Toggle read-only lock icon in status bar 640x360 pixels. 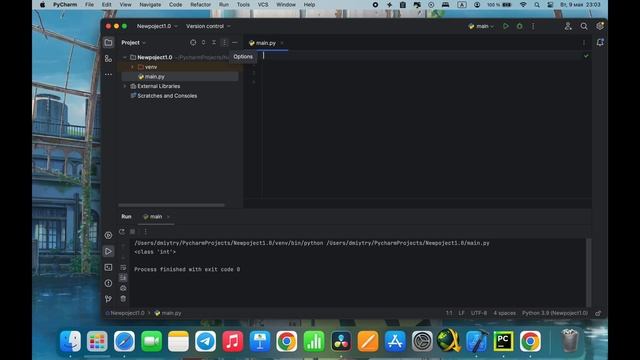(x=598, y=313)
